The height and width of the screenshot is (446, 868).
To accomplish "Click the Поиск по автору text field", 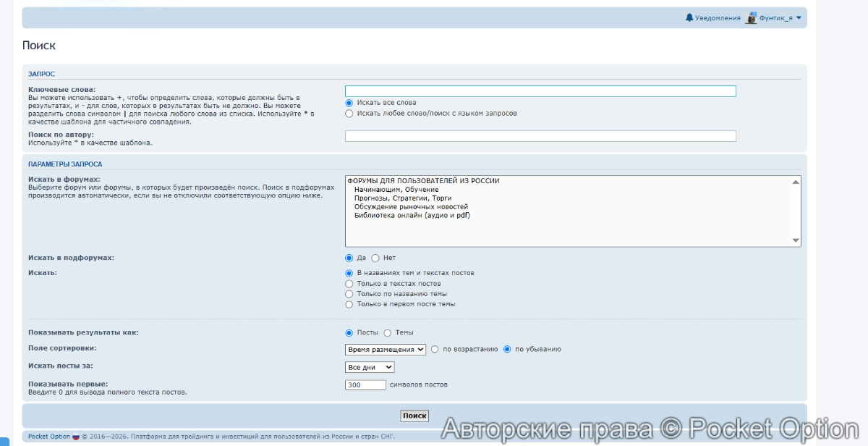I will (540, 136).
